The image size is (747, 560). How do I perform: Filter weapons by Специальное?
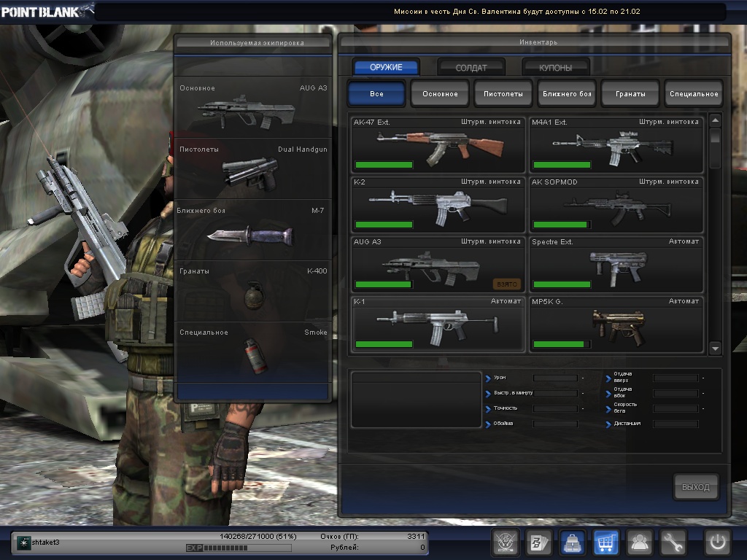[x=694, y=93]
